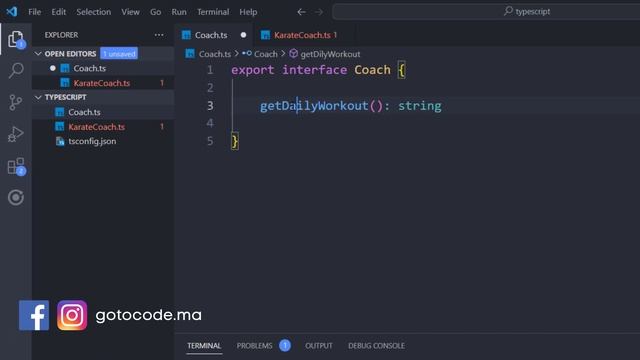Viewport: 640px width, 360px height.
Task: Click the 'export' keyword on line 1
Action: point(253,70)
